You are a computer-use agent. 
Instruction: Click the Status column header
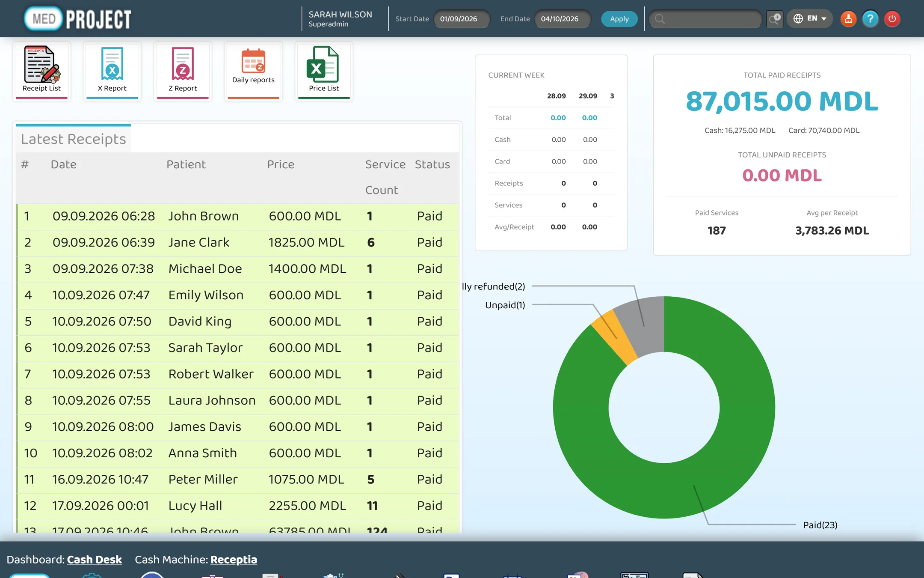tap(432, 164)
